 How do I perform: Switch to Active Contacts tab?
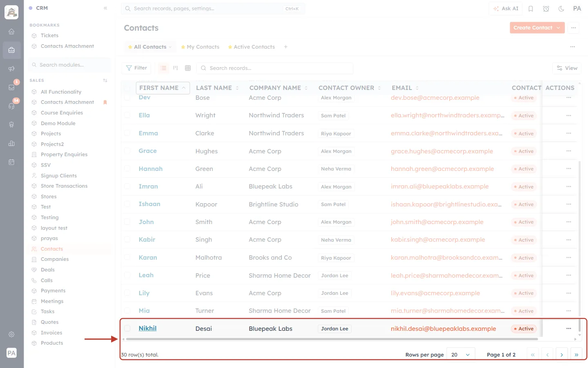pyautogui.click(x=251, y=47)
